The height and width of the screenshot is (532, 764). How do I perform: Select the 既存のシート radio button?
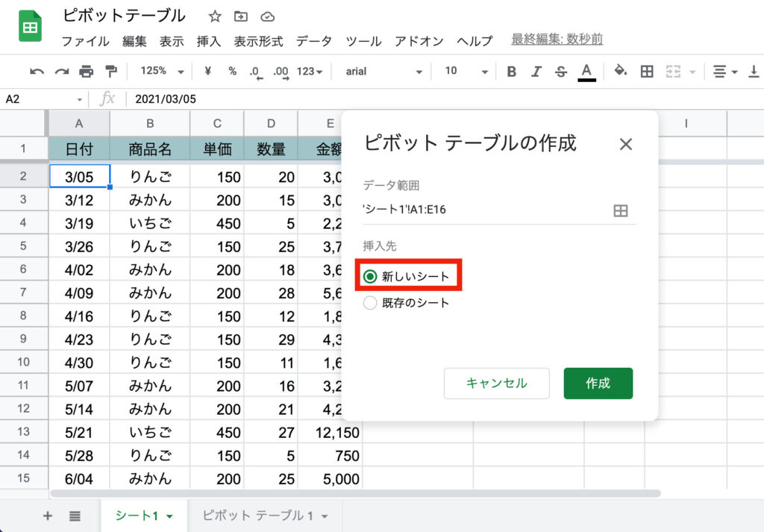370,303
